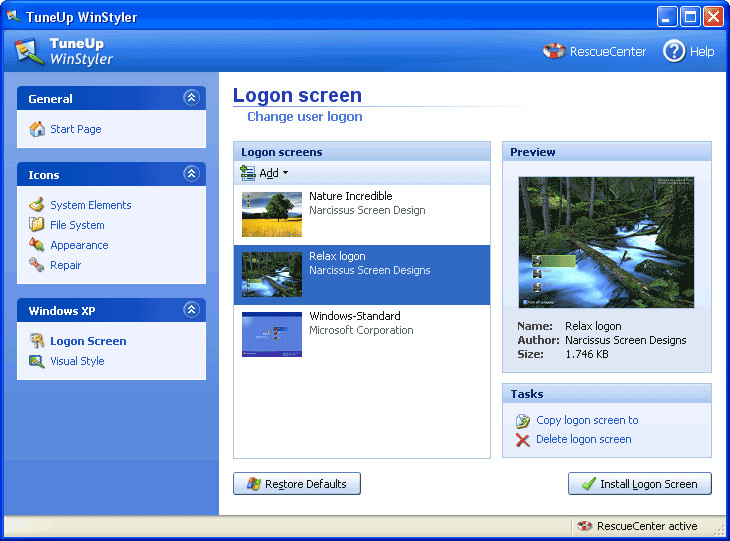Viewport: 730px width, 541px height.
Task: Click the Add list icon in toolbar
Action: (248, 173)
